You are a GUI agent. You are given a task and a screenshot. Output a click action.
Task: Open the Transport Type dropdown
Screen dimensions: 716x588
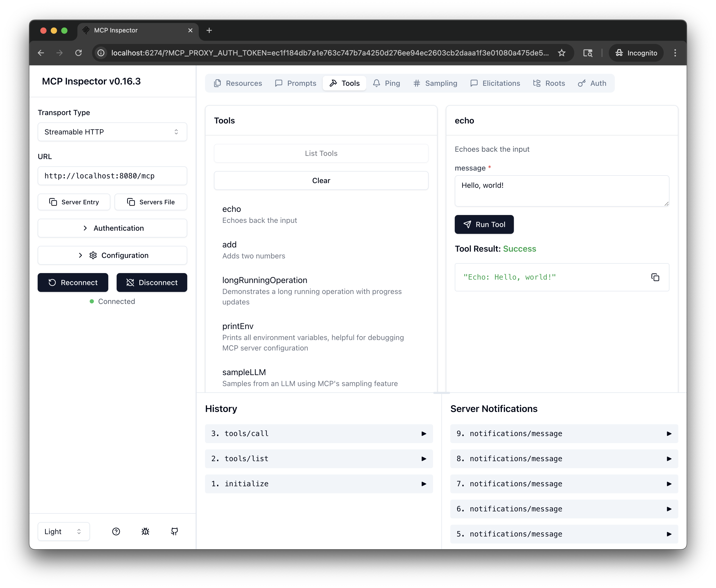(x=112, y=132)
